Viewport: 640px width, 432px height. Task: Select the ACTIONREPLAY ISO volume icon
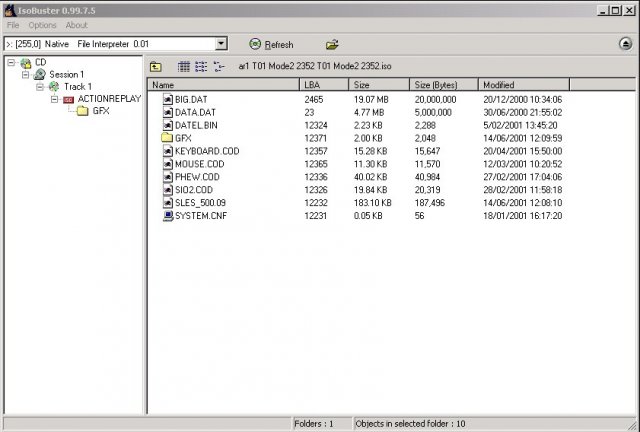pyautogui.click(x=69, y=99)
